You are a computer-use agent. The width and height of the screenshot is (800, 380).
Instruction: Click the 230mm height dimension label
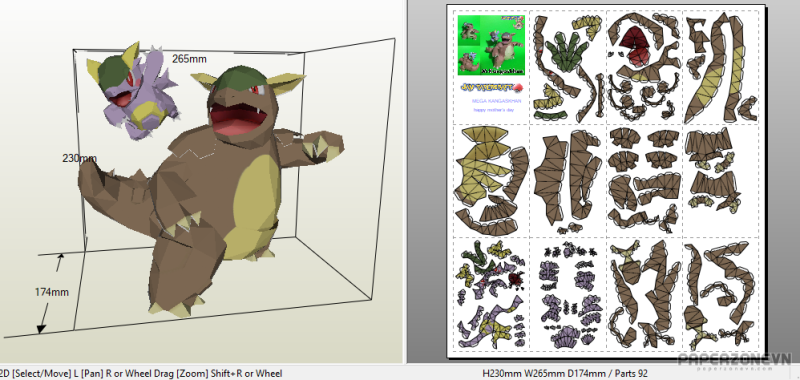(79, 158)
